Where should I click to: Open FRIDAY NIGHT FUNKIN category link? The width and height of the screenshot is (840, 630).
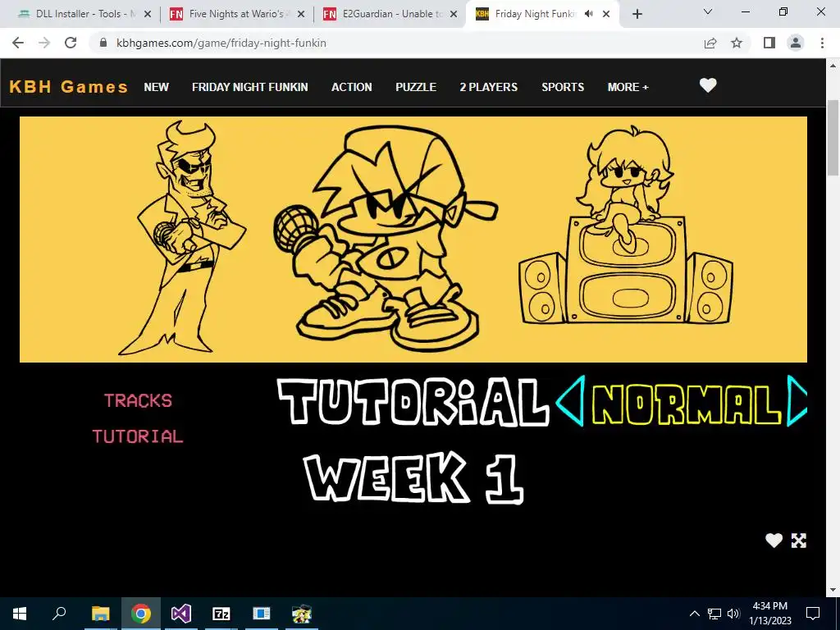249,87
